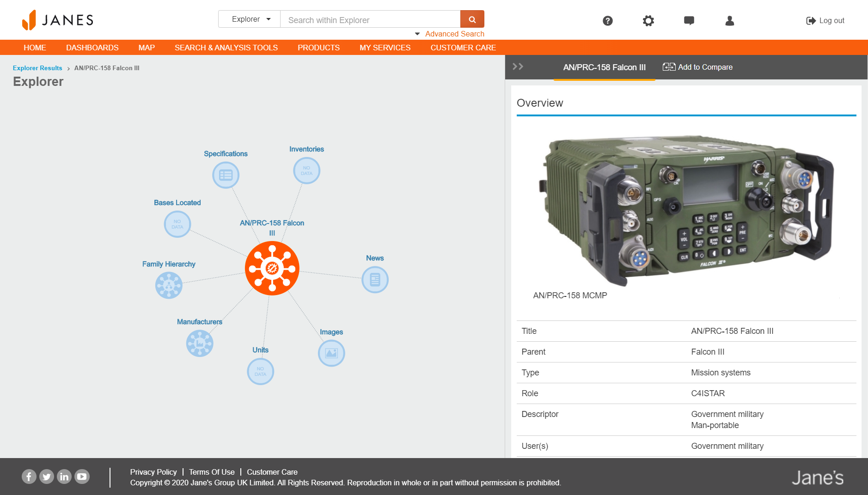Image resolution: width=868 pixels, height=495 pixels.
Task: Open the Manufacturers node icon
Action: point(200,343)
